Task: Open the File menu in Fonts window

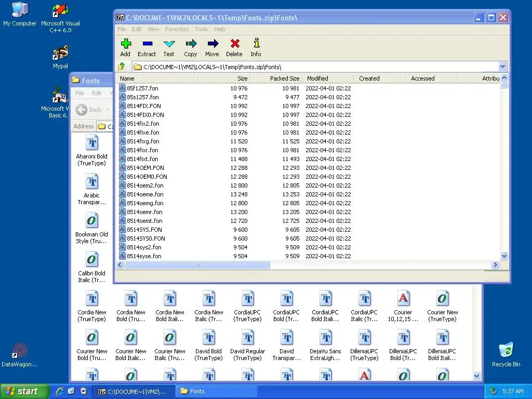Action: [79, 93]
